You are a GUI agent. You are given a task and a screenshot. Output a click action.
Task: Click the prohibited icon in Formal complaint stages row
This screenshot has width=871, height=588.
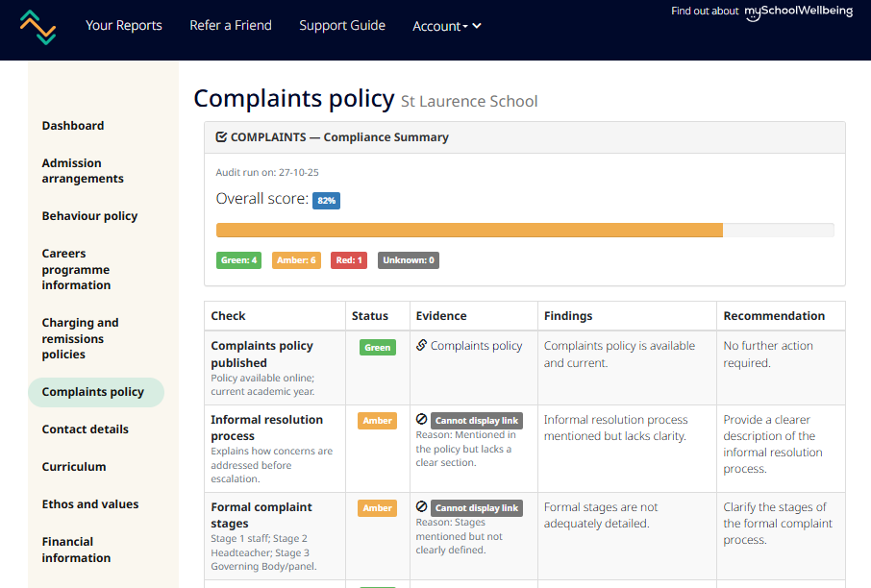421,507
